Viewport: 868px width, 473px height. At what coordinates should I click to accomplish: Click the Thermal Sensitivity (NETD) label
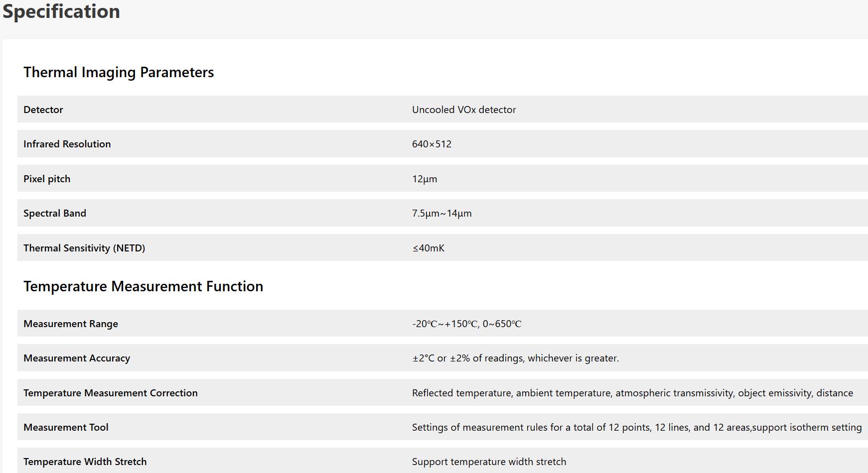coord(84,248)
